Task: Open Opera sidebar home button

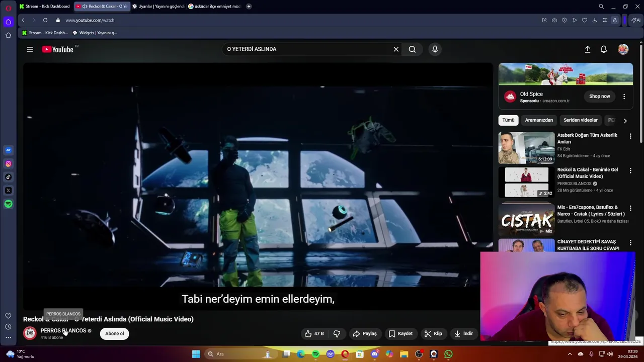Action: (8, 22)
